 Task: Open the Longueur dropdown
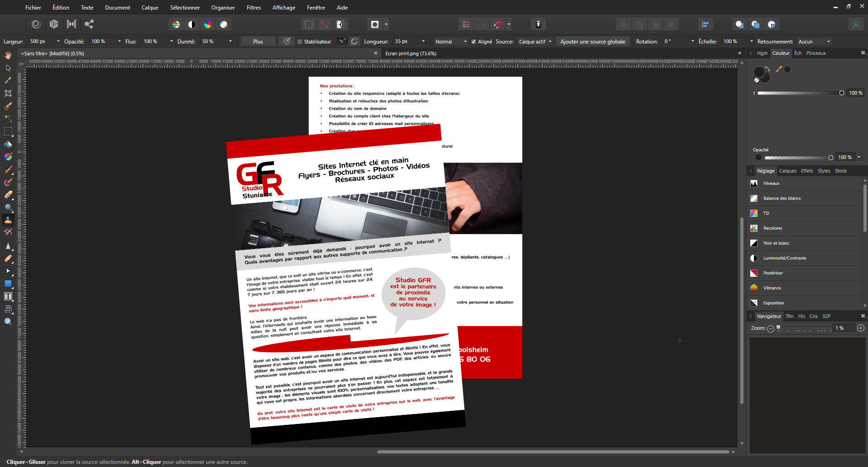coord(423,41)
